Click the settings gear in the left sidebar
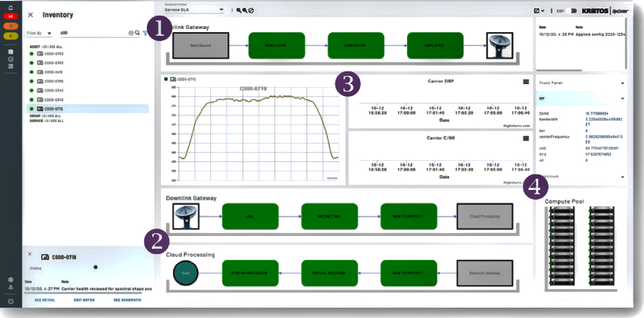644x318 pixels. (x=10, y=279)
